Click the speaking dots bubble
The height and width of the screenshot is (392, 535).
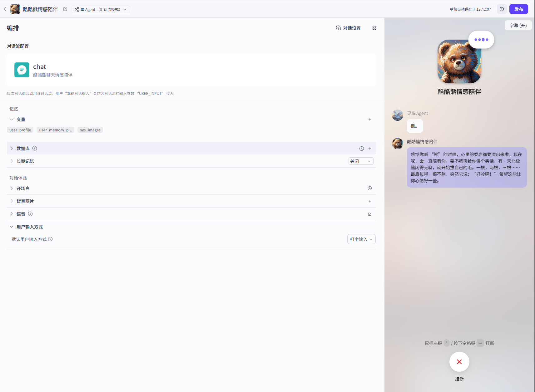pos(481,40)
